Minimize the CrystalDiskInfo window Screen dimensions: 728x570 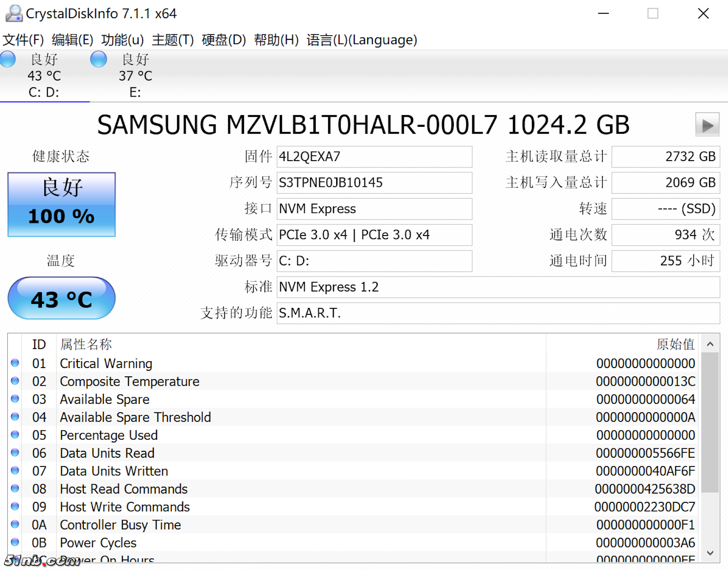[x=603, y=13]
